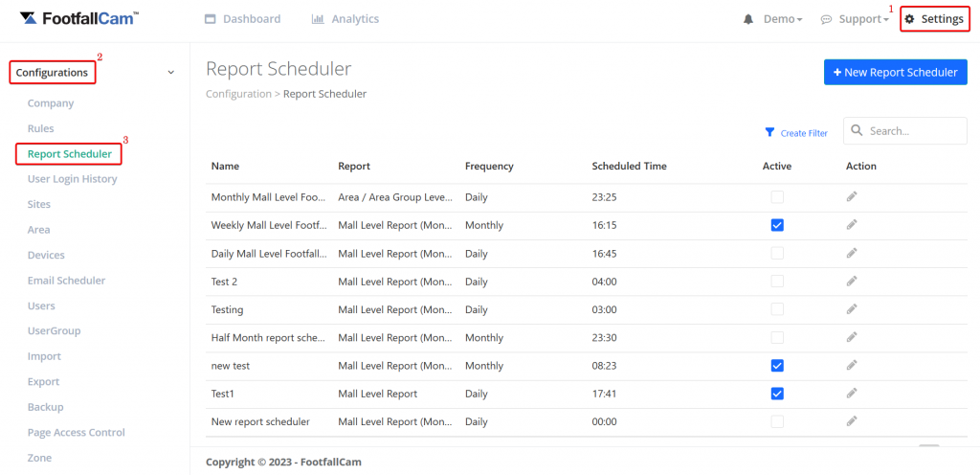This screenshot has height=475, width=980.
Task: Click the Settings gear icon
Action: [x=909, y=19]
